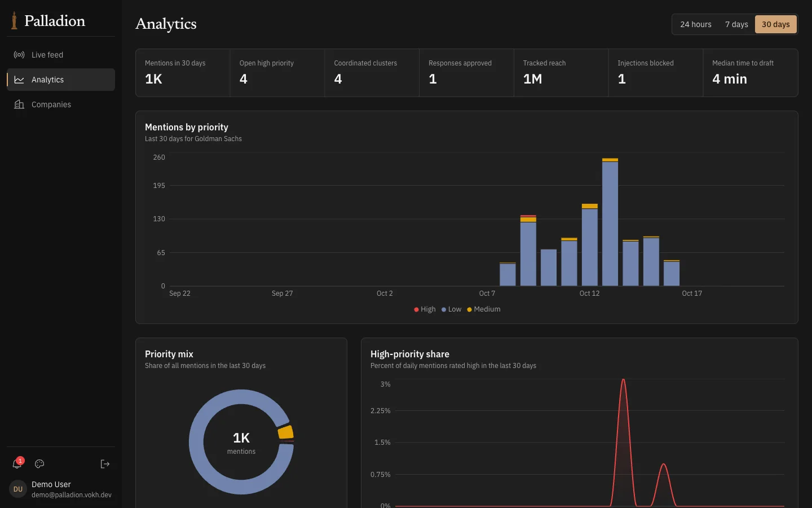The image size is (812, 508).
Task: Click the Median time to draft card
Action: (751, 73)
